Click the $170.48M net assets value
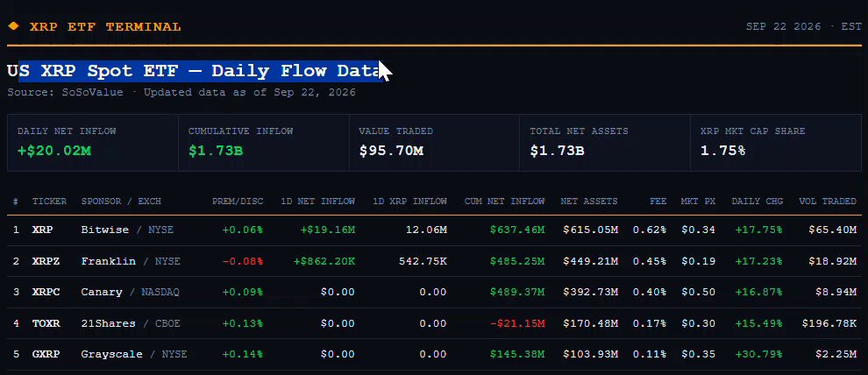The height and width of the screenshot is (375, 868). [x=591, y=323]
